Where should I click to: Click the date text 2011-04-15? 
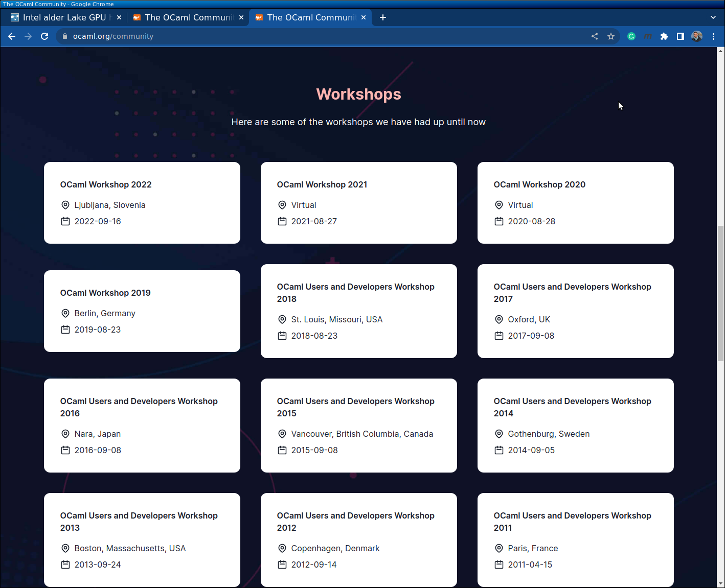click(x=530, y=565)
